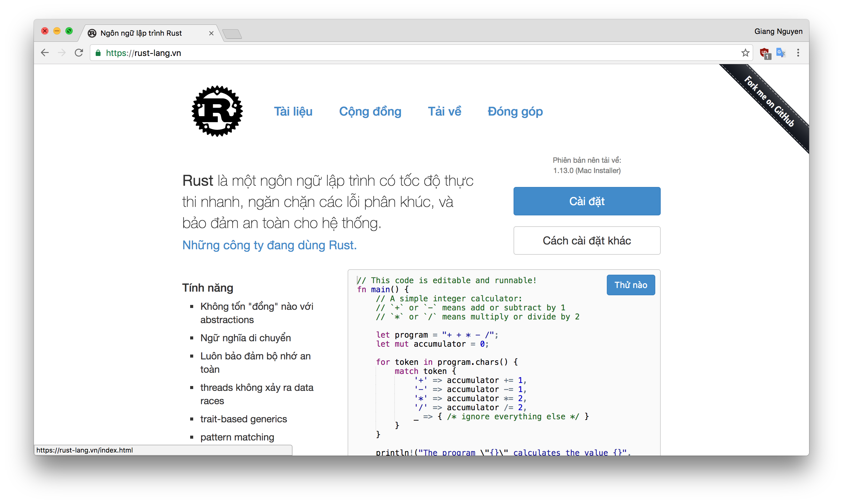Viewport: 843px width, 504px height.
Task: Click the blue Cài đặt button
Action: (x=587, y=201)
